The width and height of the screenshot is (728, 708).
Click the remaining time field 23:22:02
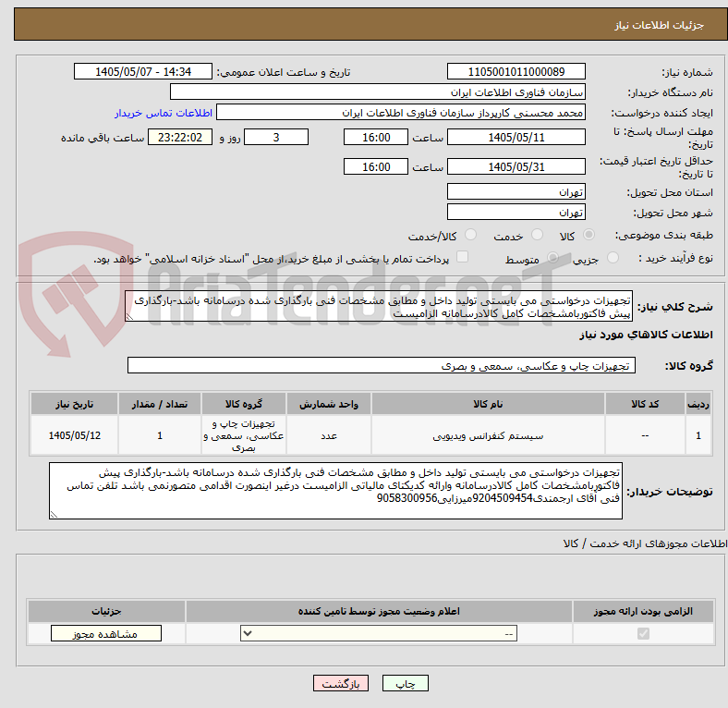coord(180,138)
